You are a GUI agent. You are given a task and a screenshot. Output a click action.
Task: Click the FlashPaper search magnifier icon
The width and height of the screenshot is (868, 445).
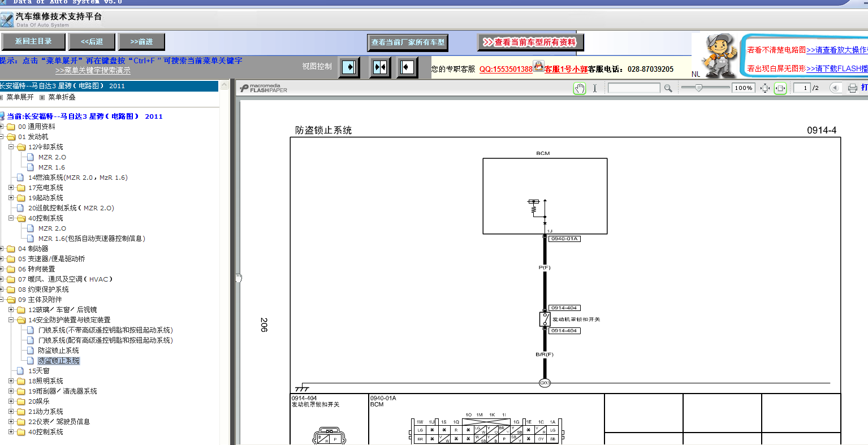[668, 88]
